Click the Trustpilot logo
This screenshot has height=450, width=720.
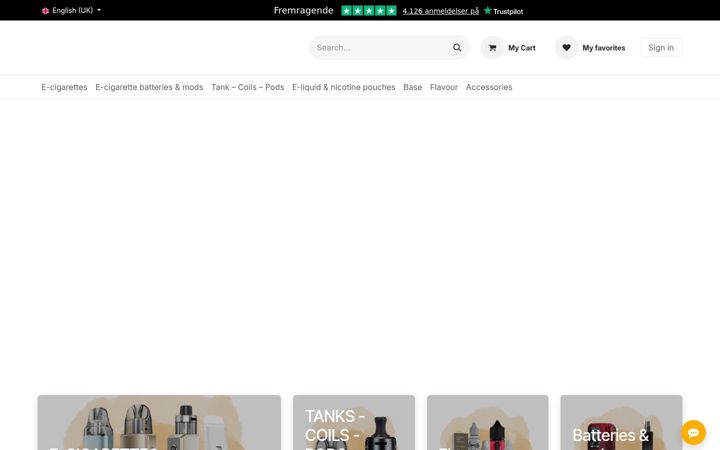point(503,11)
